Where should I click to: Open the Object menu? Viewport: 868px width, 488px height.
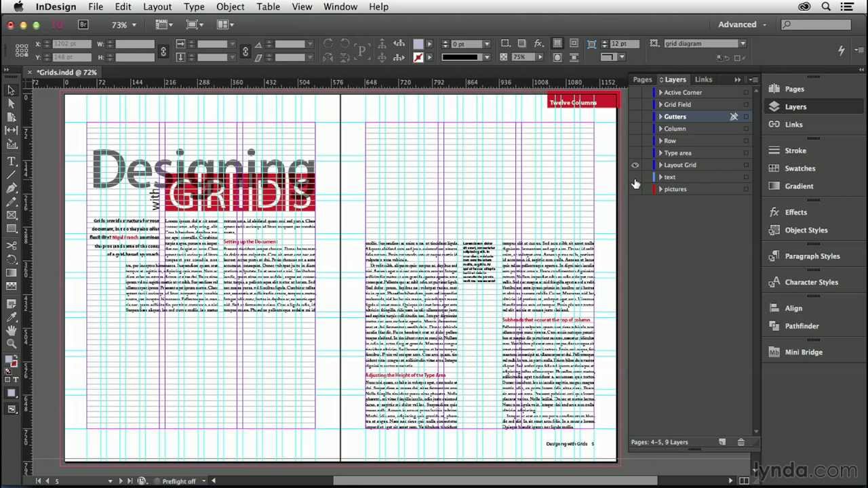[x=230, y=6]
